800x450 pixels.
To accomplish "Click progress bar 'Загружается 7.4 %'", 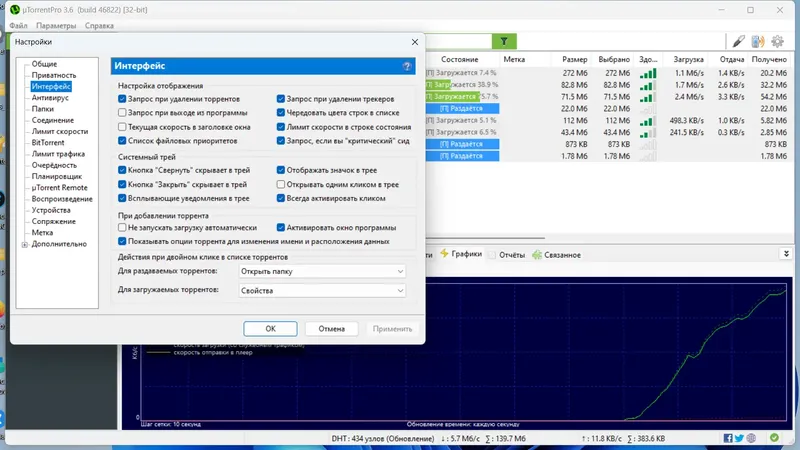I will (462, 73).
